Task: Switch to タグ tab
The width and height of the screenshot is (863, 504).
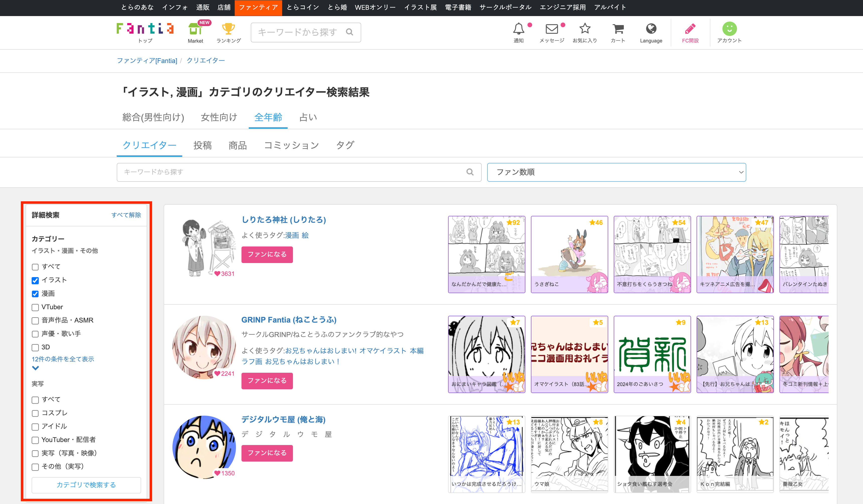Action: 345,145
